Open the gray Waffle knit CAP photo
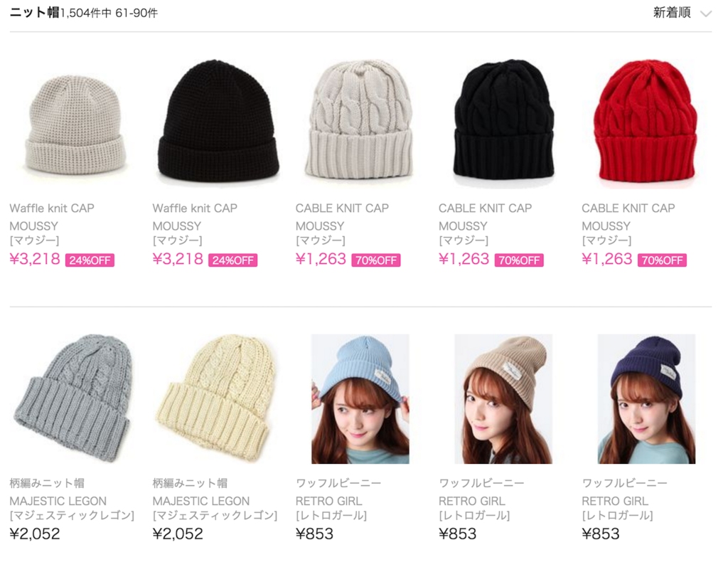The width and height of the screenshot is (728, 567). (x=75, y=124)
